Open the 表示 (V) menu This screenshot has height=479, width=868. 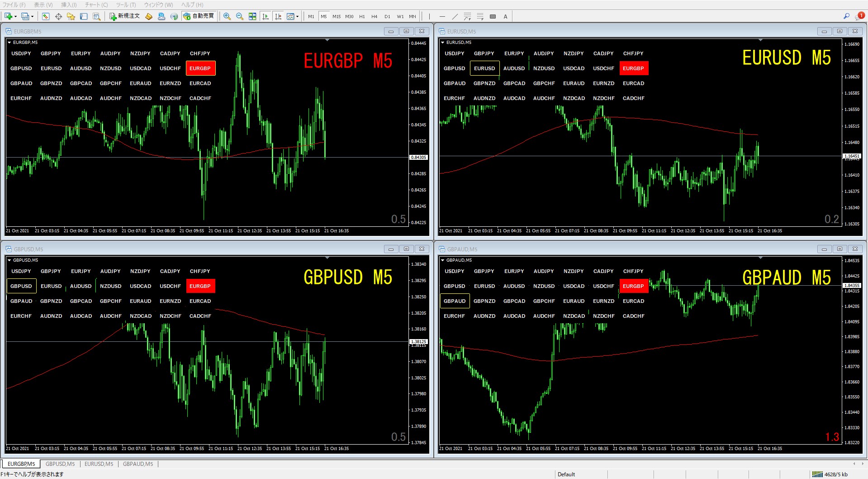pos(43,5)
